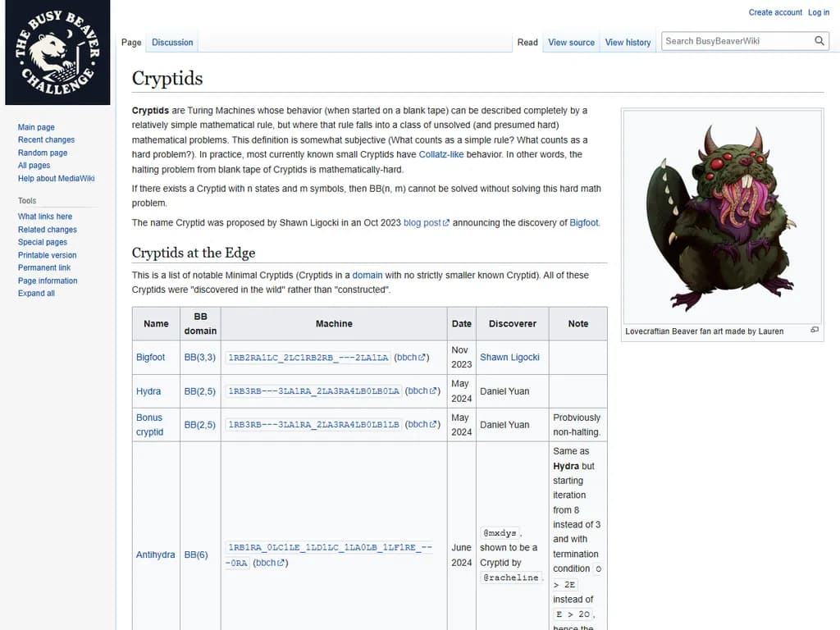The width and height of the screenshot is (840, 630).
Task: Click the external link icon after Hydra's bbch link
Action: point(435,391)
